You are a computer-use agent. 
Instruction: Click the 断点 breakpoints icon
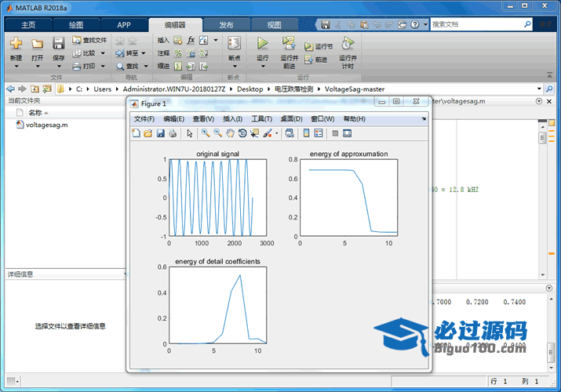(235, 43)
